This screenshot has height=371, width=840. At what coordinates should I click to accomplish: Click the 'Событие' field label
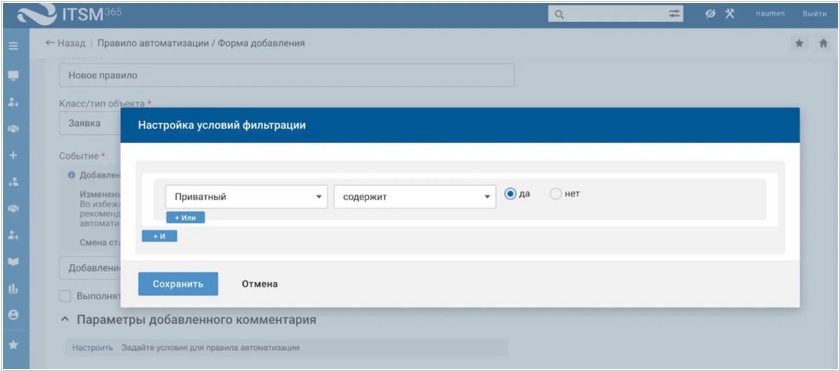point(79,156)
